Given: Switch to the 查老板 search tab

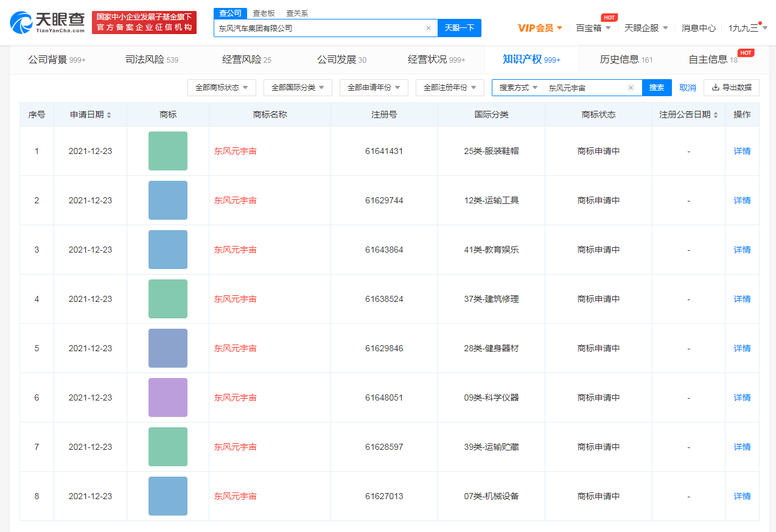Looking at the screenshot, I should point(264,13).
